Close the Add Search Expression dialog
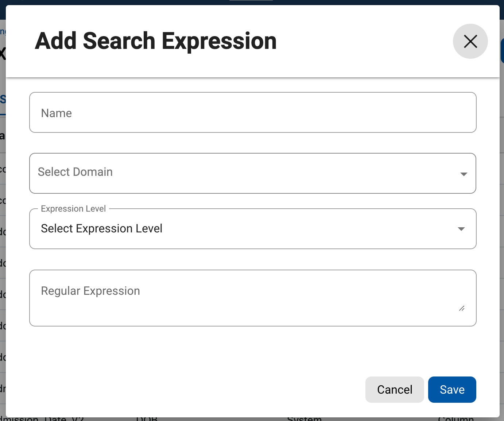This screenshot has height=421, width=504. click(470, 41)
